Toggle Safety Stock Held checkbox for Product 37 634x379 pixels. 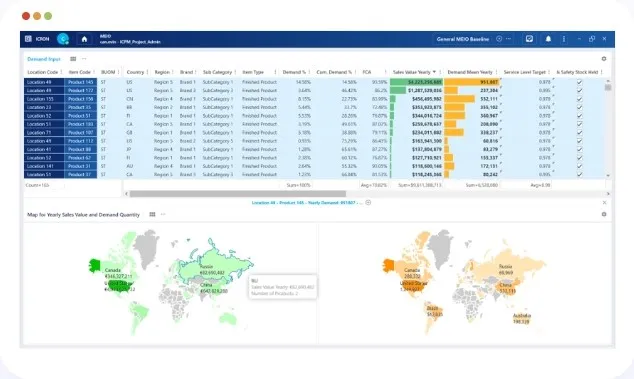tap(579, 175)
